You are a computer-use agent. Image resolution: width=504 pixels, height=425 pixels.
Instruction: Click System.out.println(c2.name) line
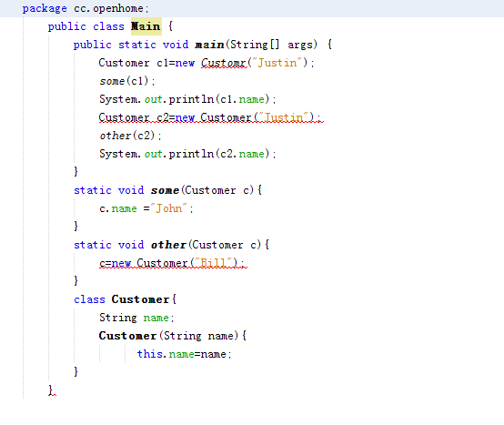click(187, 154)
